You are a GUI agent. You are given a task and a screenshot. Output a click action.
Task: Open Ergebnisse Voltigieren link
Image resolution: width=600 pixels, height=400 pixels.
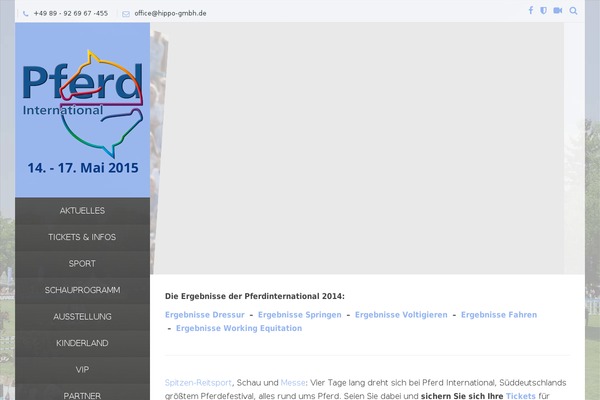coord(401,315)
